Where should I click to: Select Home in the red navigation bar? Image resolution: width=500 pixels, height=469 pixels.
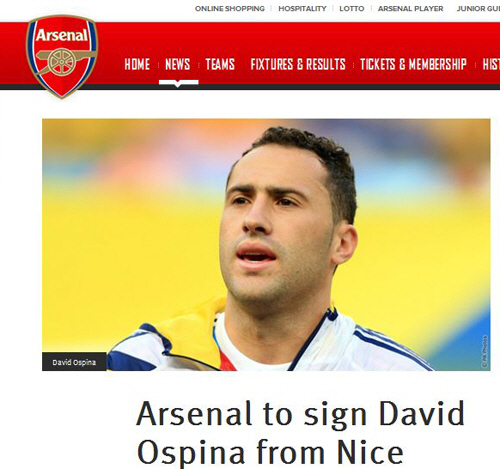(x=137, y=64)
